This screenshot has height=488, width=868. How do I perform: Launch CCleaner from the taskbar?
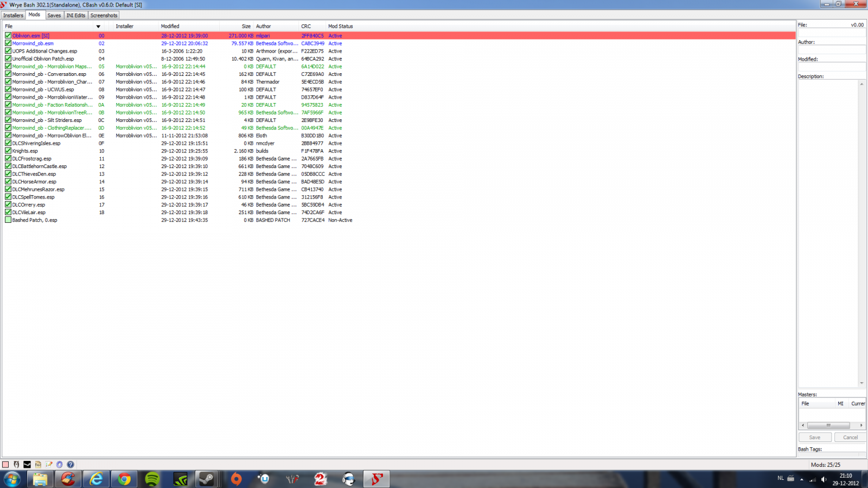(x=68, y=479)
